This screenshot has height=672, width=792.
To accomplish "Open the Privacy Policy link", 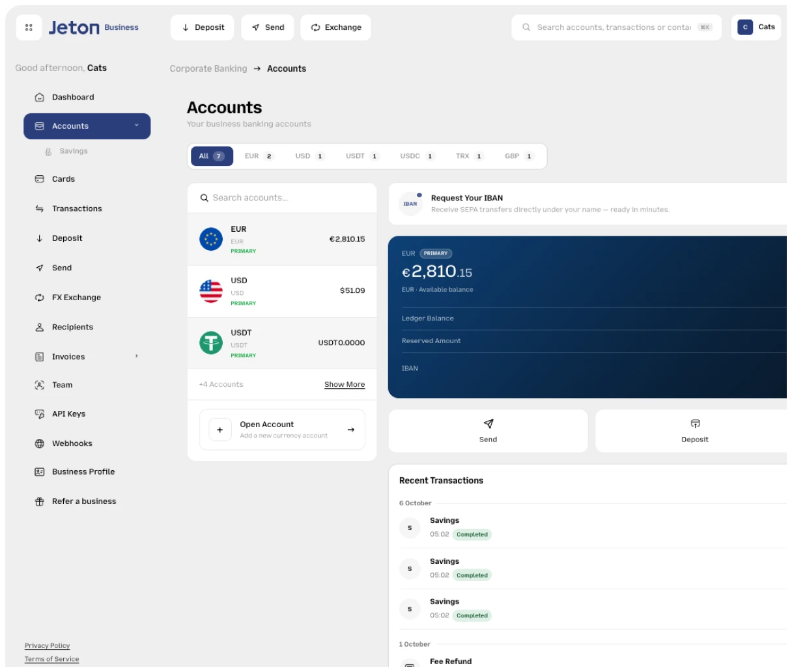I will [47, 646].
